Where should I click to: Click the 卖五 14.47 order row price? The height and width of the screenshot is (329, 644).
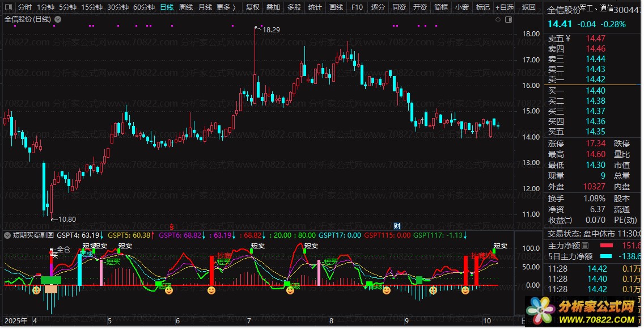pos(596,39)
